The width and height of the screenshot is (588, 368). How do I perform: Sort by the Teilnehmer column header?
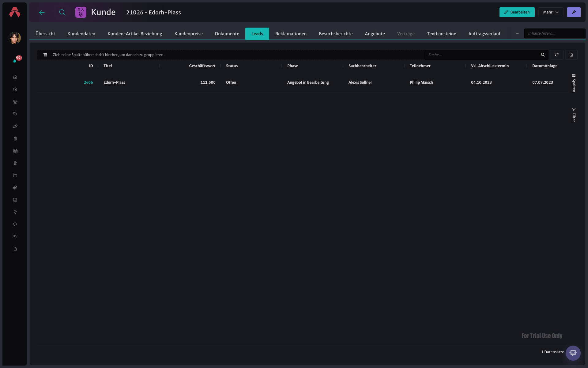click(x=420, y=66)
